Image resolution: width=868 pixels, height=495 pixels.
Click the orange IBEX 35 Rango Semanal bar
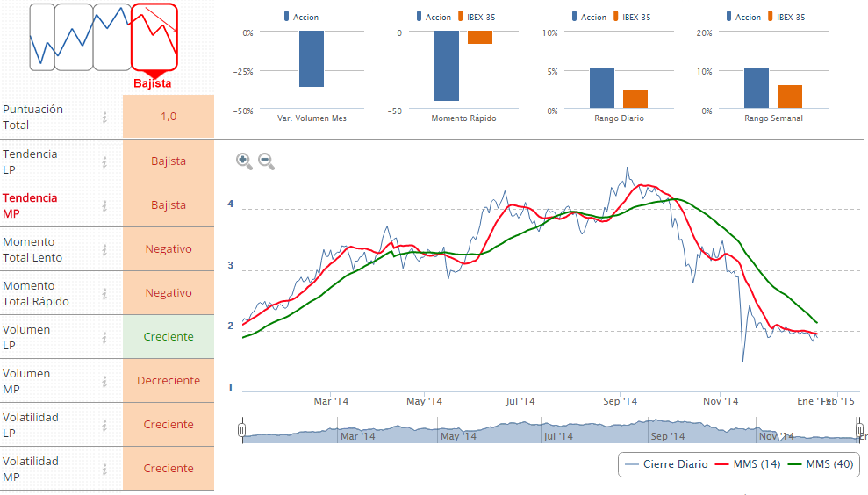(x=789, y=97)
